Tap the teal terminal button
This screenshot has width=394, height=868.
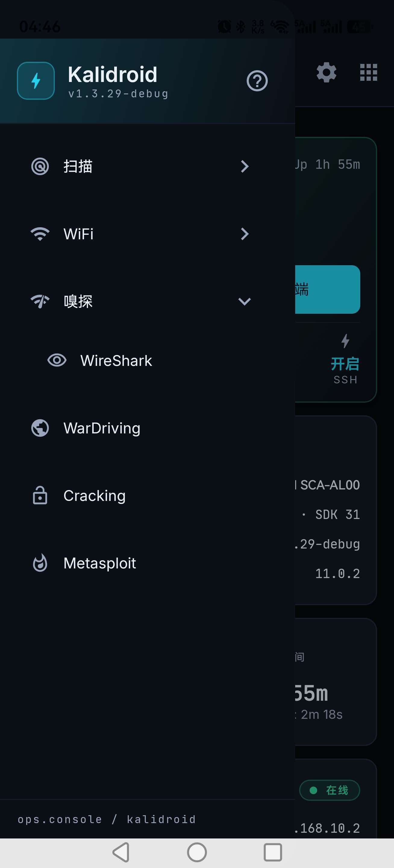[328, 289]
